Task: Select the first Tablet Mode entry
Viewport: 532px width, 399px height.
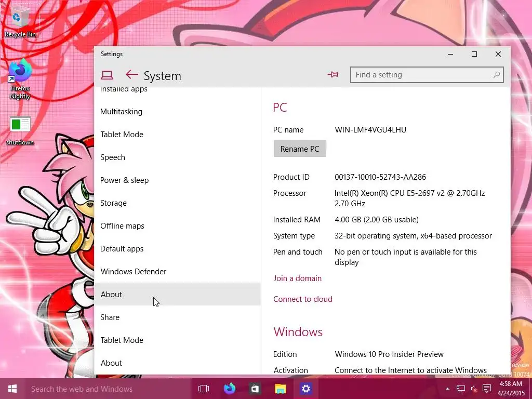Action: point(178,135)
